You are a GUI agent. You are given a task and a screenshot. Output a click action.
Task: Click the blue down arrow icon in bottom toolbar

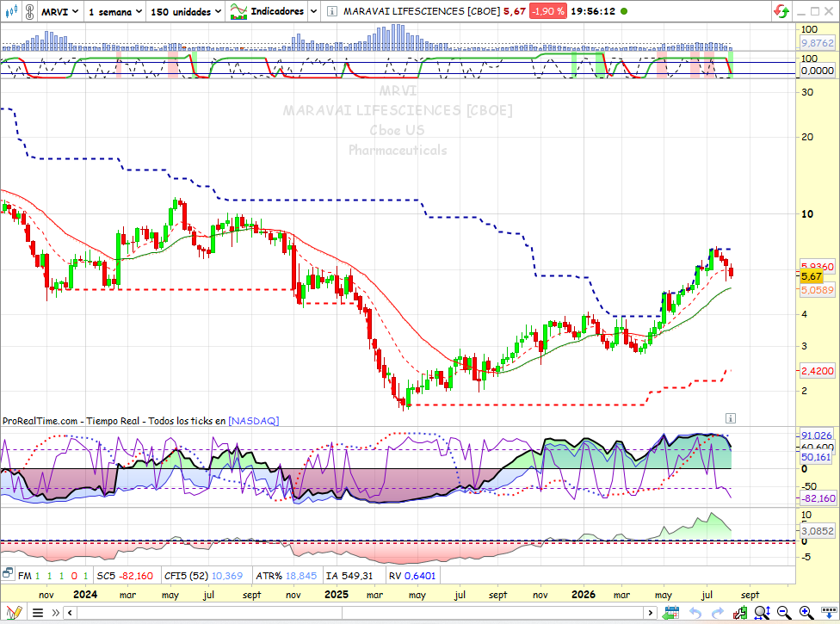coord(829,612)
